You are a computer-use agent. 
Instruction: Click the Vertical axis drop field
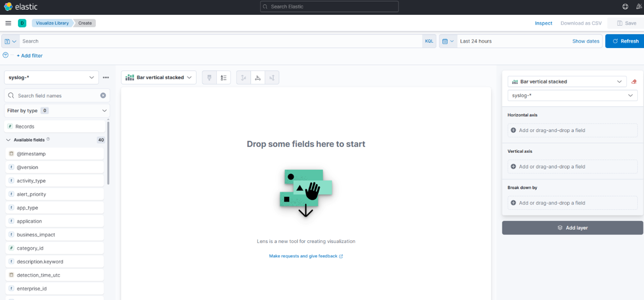pos(572,166)
